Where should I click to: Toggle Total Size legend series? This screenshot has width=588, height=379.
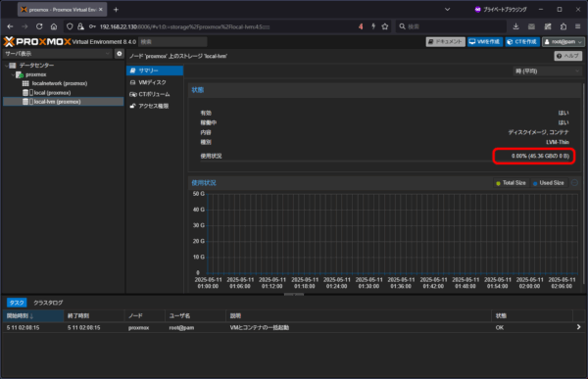(511, 183)
